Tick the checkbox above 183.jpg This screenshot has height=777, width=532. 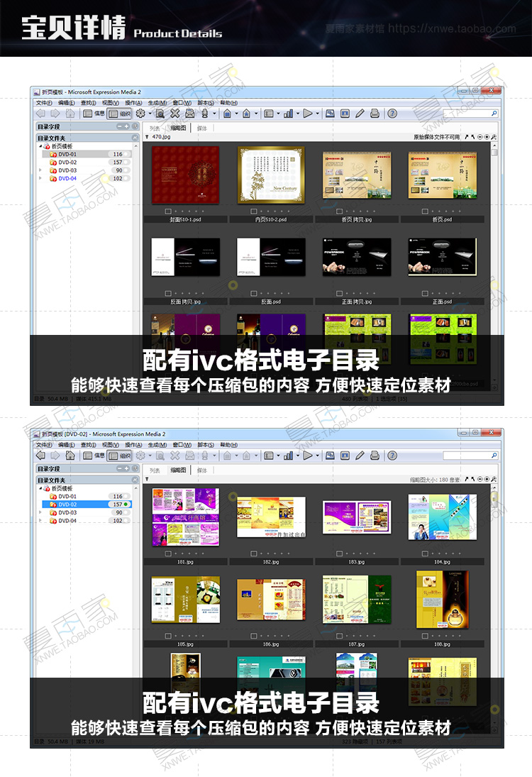[x=339, y=553]
